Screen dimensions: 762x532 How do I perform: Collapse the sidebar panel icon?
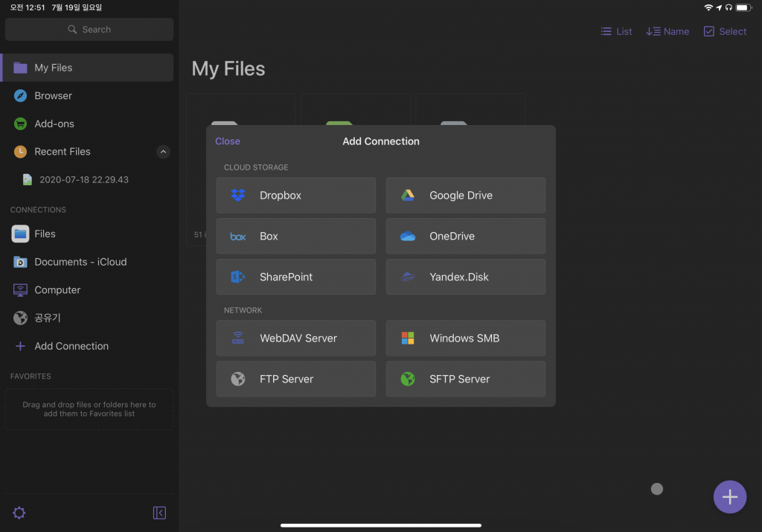pos(159,513)
